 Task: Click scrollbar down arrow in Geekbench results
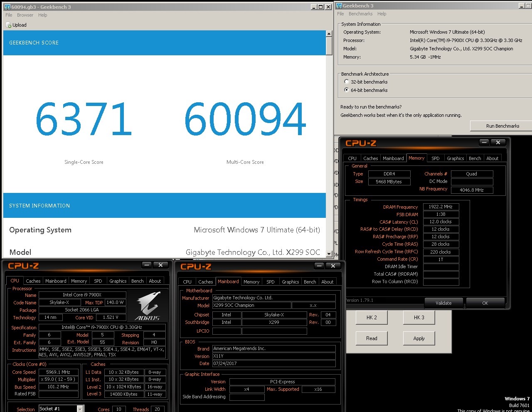329,254
